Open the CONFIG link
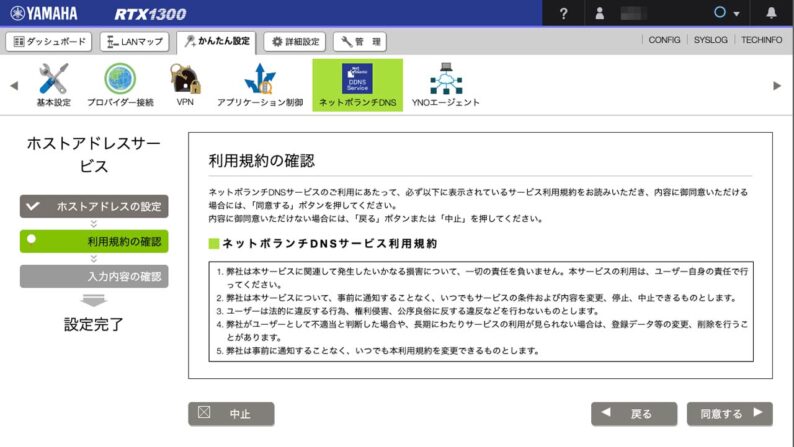The image size is (794, 447). pos(664,39)
